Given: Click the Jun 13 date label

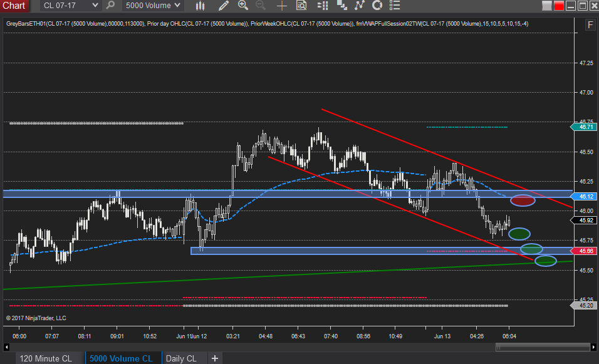Looking at the screenshot, I should (x=442, y=336).
